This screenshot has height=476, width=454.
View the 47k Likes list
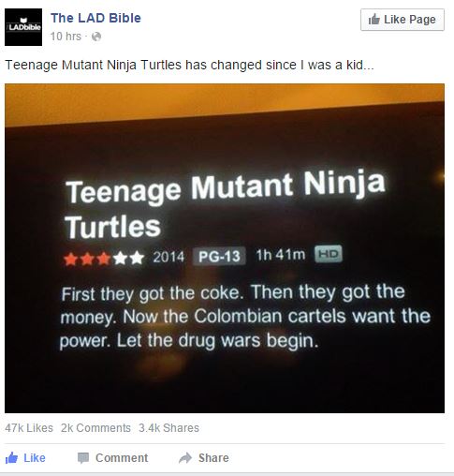click(x=29, y=428)
